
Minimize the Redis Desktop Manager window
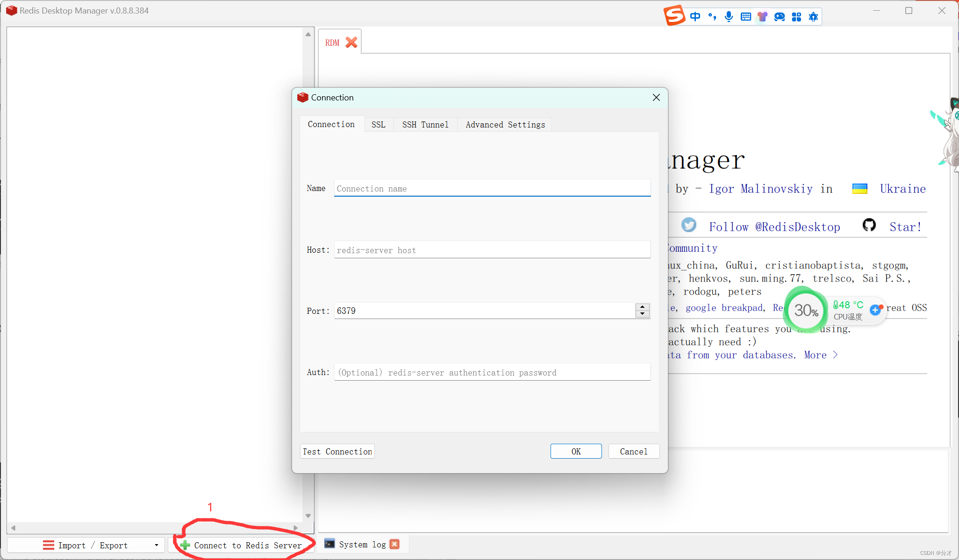tap(876, 10)
